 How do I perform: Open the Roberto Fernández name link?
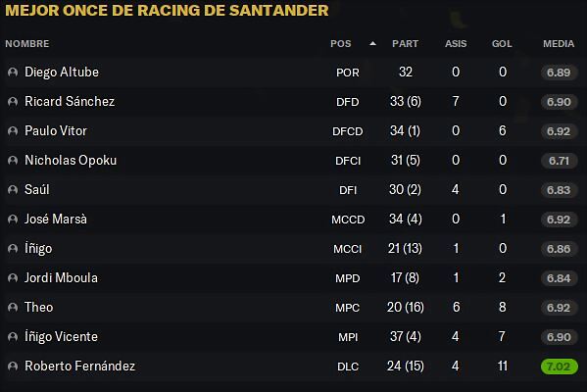[x=79, y=367]
